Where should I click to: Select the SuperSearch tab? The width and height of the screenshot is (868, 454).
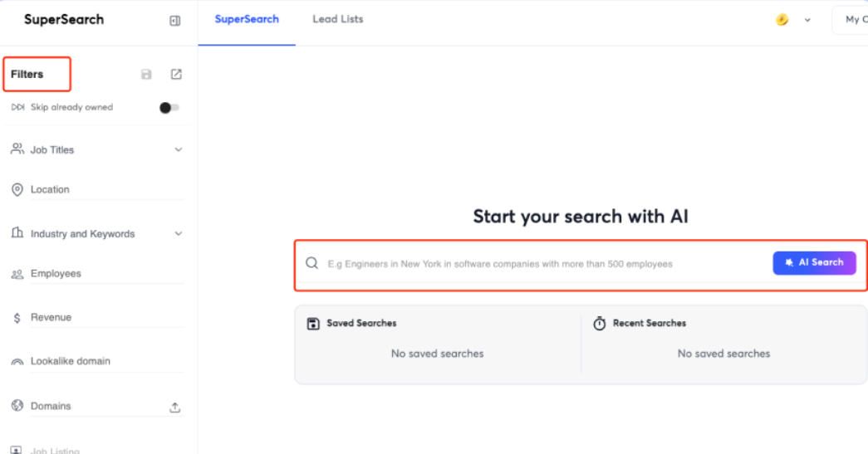click(x=247, y=19)
